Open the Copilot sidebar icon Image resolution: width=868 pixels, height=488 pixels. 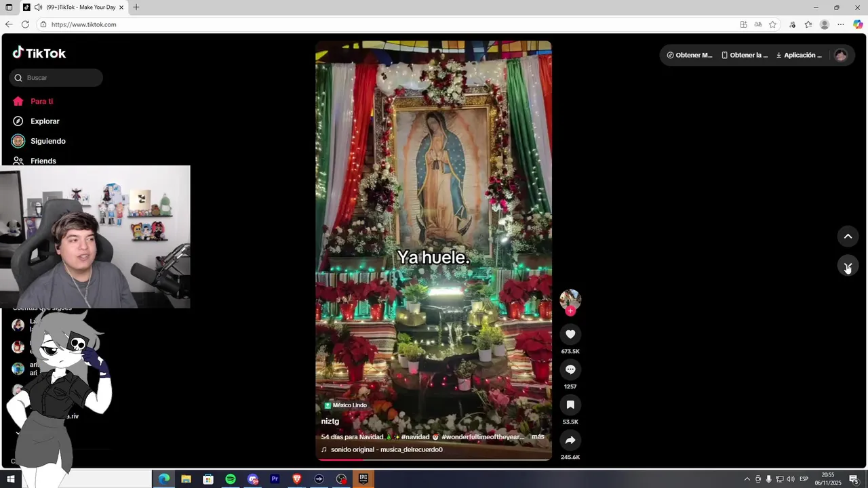[858, 24]
